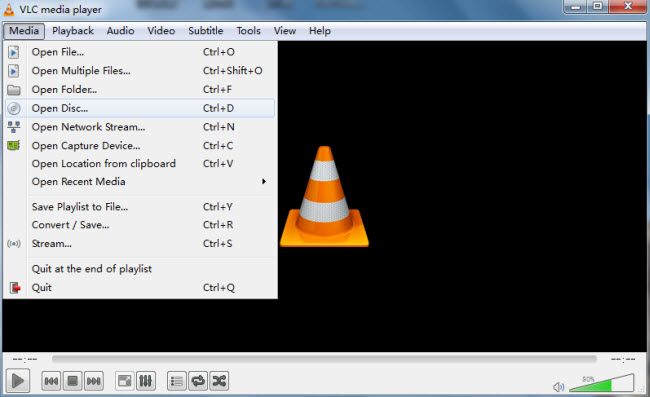Stop playback with the stop icon
This screenshot has height=397, width=650.
pyautogui.click(x=73, y=381)
